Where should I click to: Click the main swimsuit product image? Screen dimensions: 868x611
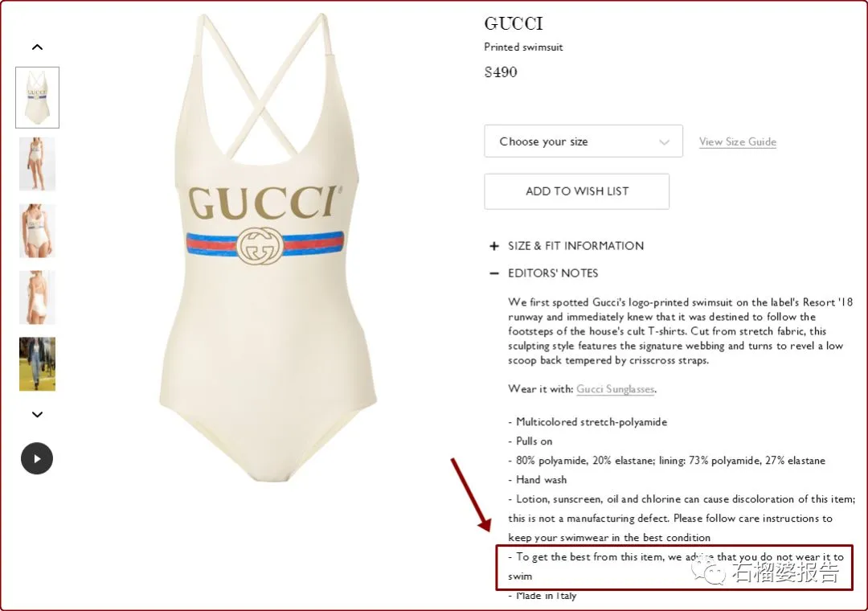tap(268, 248)
